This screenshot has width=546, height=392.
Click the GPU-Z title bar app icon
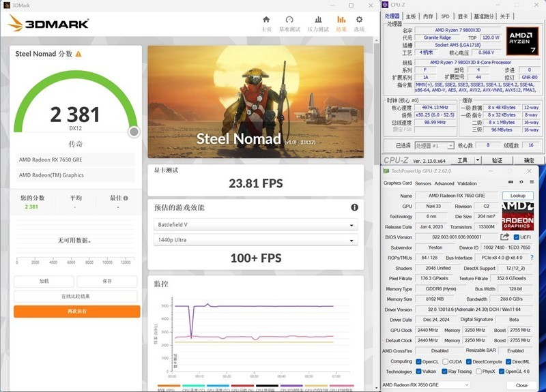386,171
